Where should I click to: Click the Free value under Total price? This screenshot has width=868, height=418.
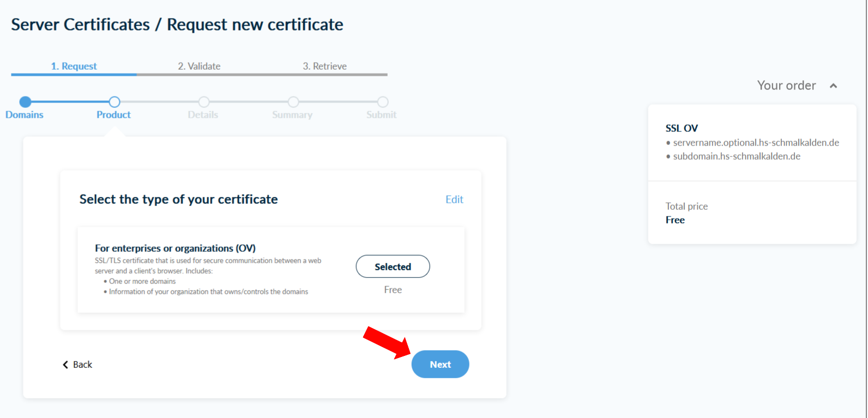[675, 220]
